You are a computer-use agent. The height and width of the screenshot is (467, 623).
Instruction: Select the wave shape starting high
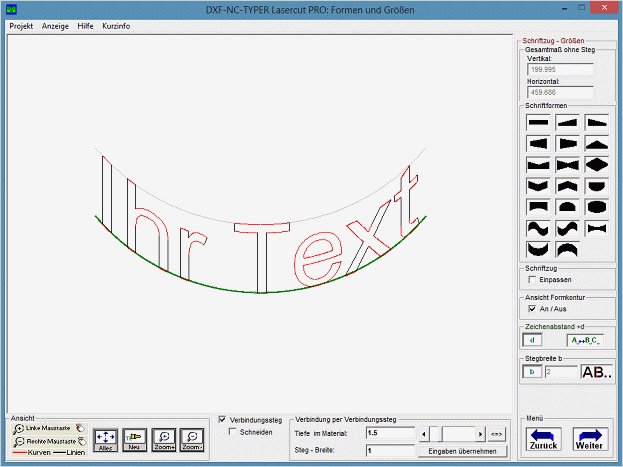pyautogui.click(x=538, y=229)
